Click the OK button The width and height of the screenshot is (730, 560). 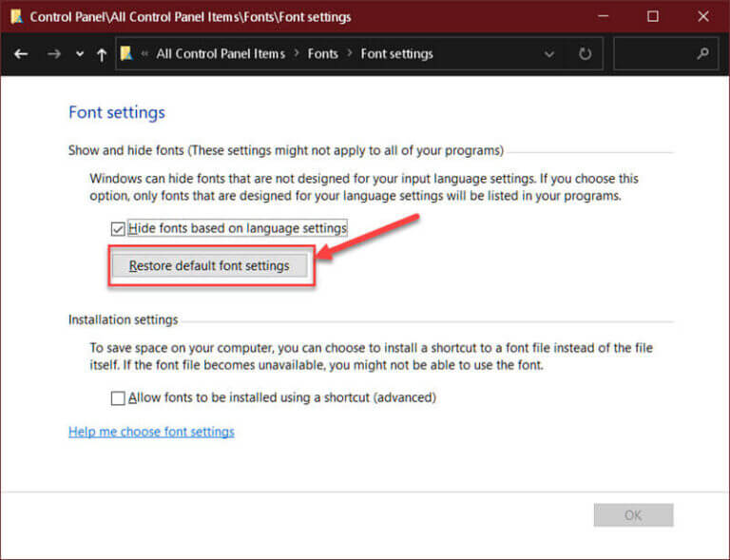click(x=633, y=515)
